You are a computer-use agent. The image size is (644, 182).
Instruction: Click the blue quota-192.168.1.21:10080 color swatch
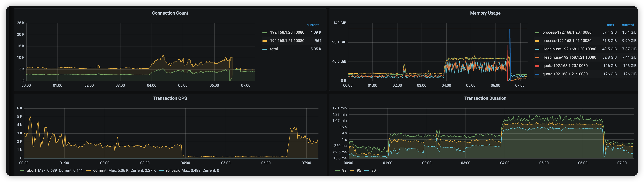[537, 74]
